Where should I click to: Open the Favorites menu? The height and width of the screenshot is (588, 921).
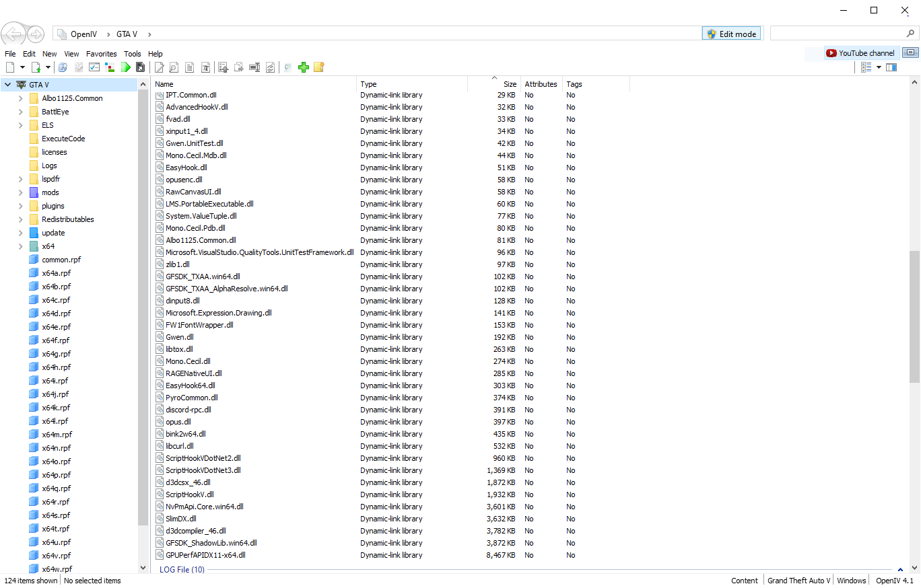pos(102,54)
